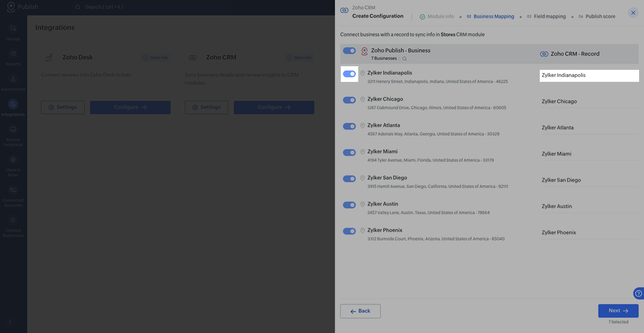Expand the left sidebar with bottom chevron
The image size is (644, 333).
click(x=10, y=321)
